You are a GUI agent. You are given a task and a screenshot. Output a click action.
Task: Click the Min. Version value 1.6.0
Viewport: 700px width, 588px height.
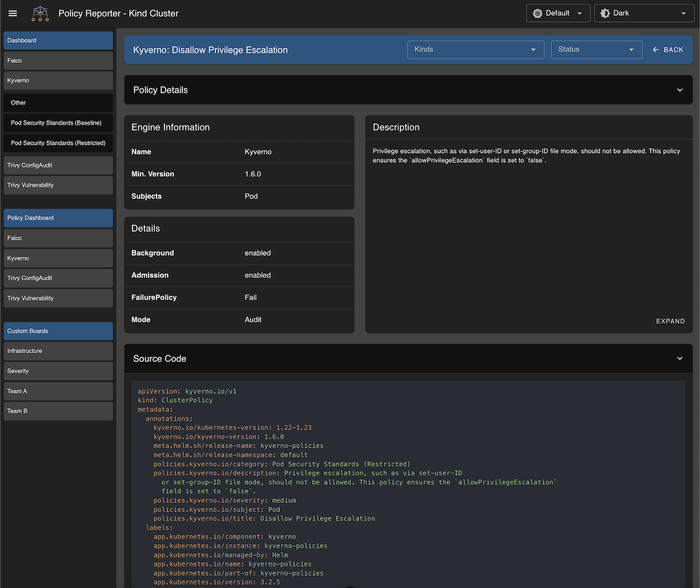click(x=253, y=174)
